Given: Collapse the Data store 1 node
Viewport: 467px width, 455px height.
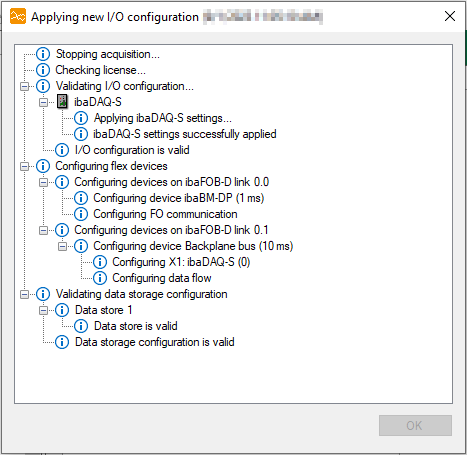Looking at the screenshot, I should pos(43,310).
